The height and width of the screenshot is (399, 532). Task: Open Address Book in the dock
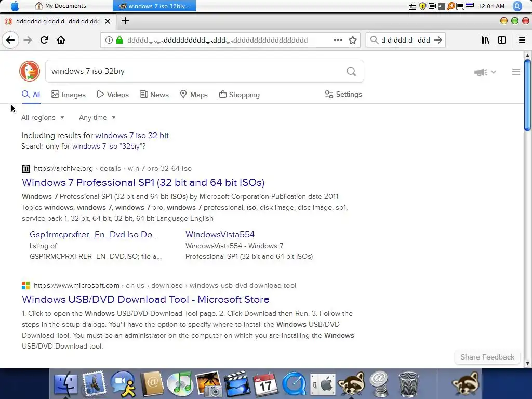[x=152, y=384]
